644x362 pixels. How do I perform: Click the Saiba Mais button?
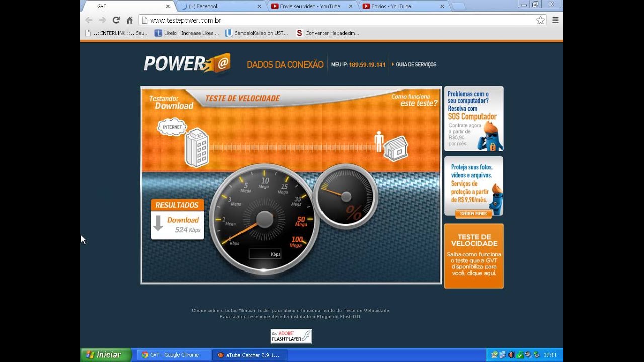[x=473, y=214]
